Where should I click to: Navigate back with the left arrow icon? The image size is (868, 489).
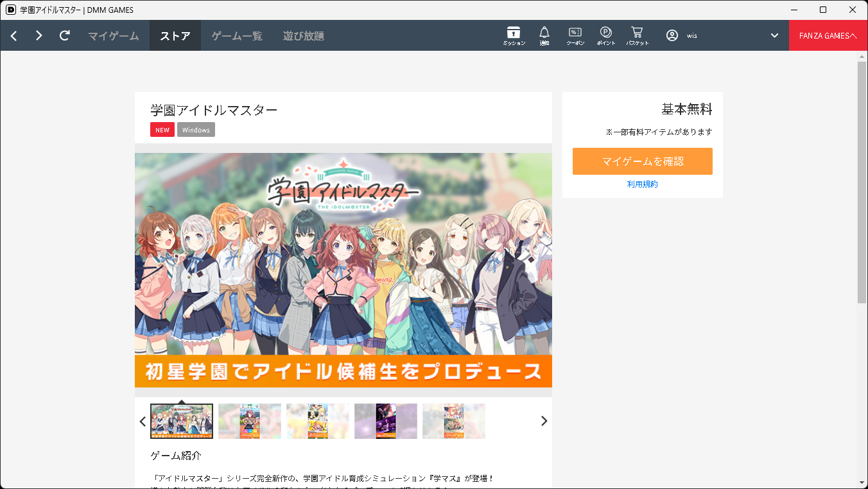[x=13, y=35]
